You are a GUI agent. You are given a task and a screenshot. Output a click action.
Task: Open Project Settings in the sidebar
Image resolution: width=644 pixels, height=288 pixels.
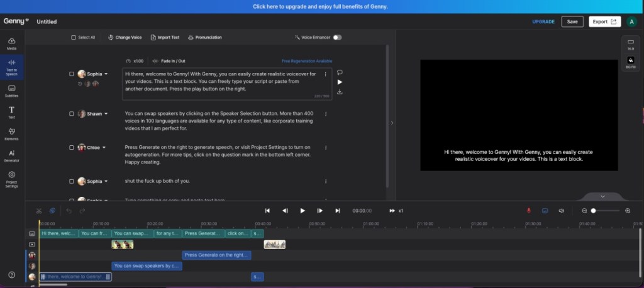(x=11, y=180)
